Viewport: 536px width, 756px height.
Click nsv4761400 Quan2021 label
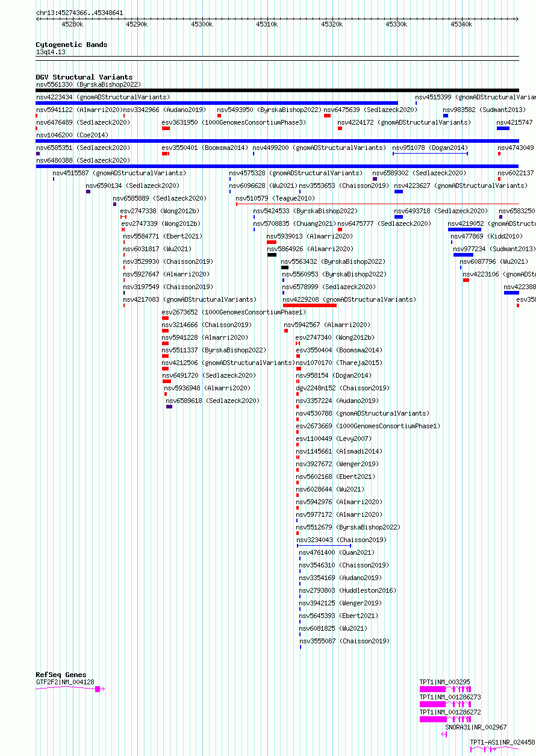(337, 552)
